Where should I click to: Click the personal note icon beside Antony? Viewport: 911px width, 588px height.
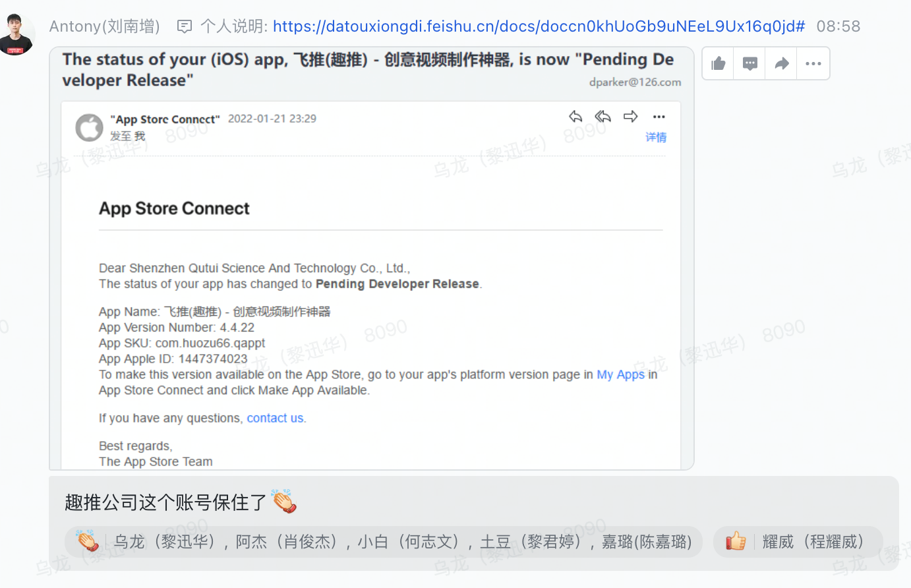185,26
